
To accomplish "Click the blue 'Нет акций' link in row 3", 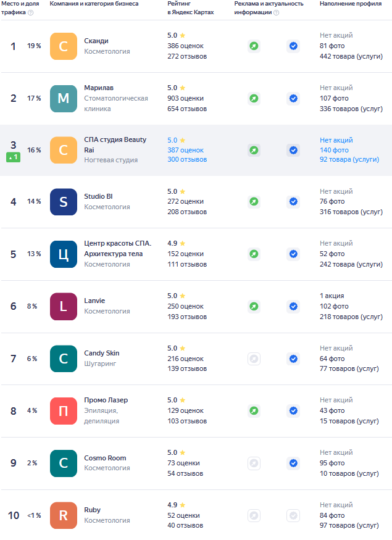I will tap(336, 140).
